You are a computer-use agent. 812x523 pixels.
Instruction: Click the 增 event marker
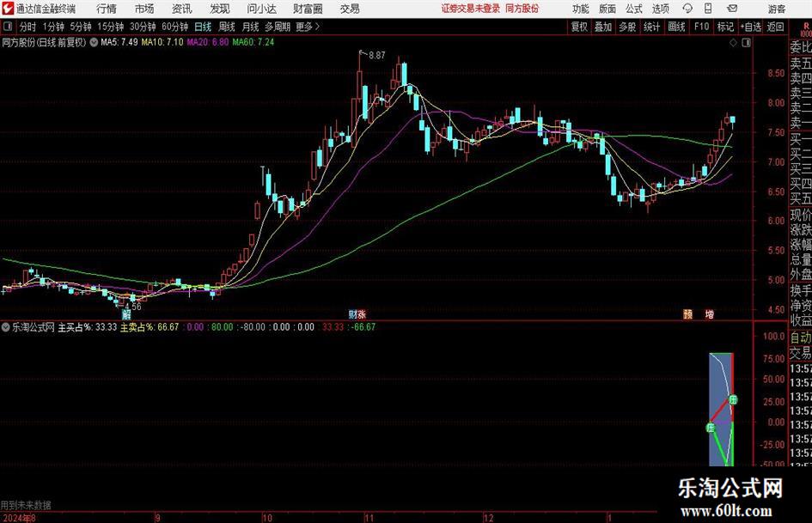click(x=710, y=313)
